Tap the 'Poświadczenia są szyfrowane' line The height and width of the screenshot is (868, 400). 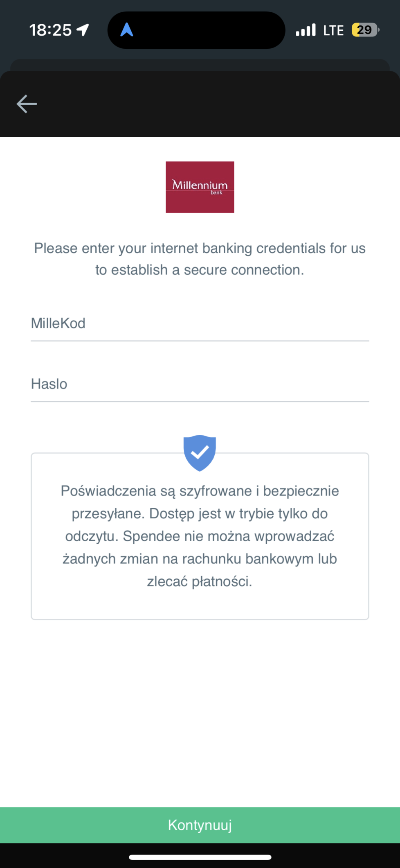coord(200,491)
